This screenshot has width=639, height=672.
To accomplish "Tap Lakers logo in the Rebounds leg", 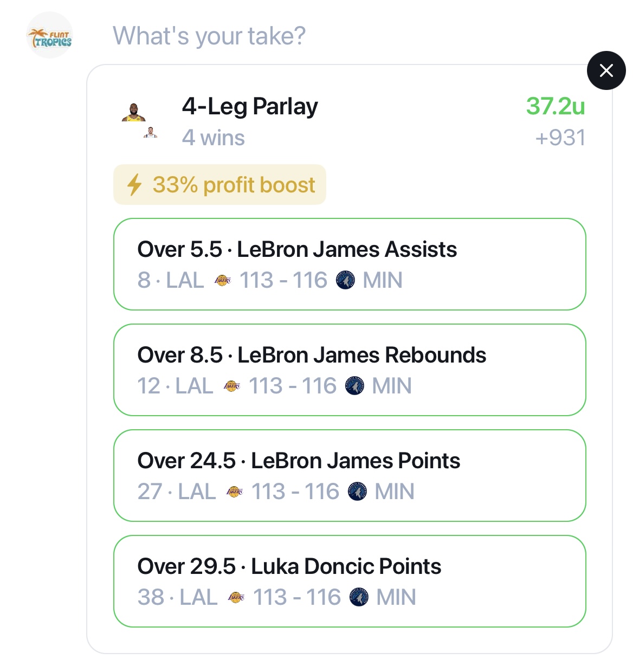I will (231, 386).
